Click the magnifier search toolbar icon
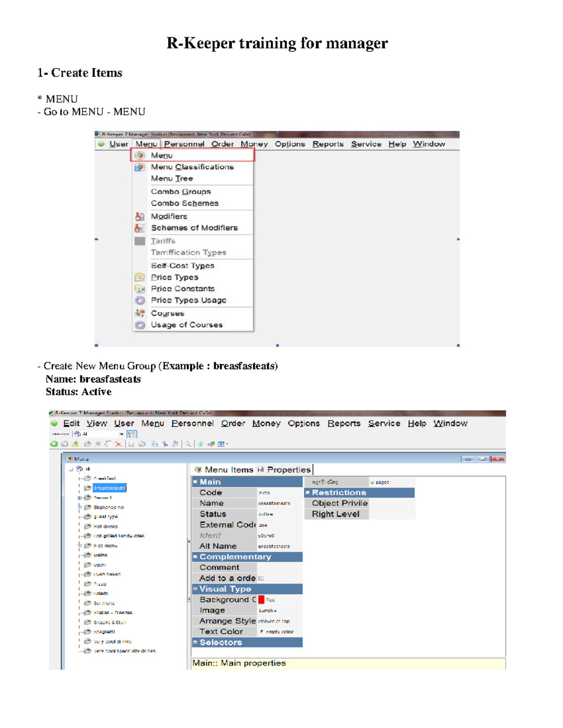Viewport: 563px width, 728px height. (x=188, y=444)
